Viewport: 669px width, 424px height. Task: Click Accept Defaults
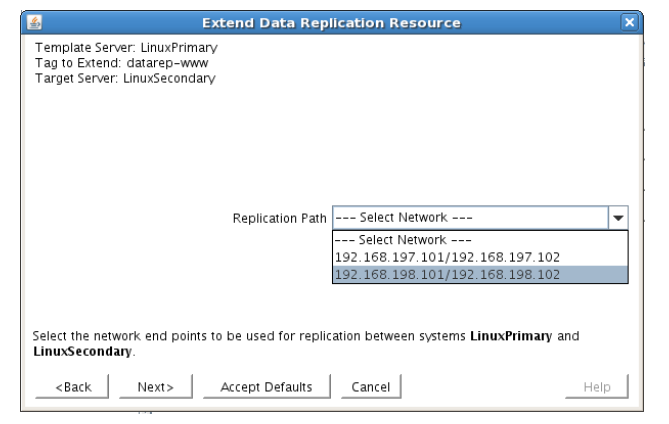click(x=265, y=387)
